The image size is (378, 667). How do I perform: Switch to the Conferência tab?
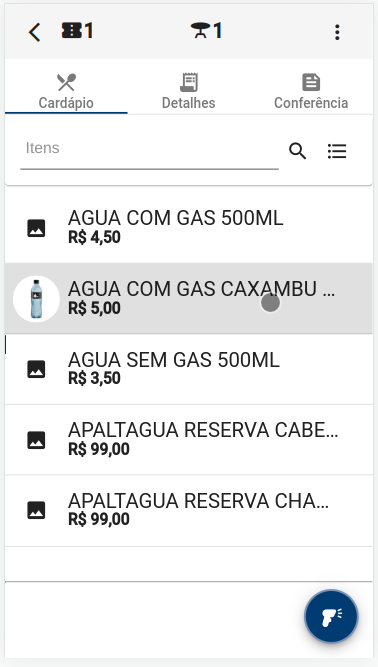point(311,91)
